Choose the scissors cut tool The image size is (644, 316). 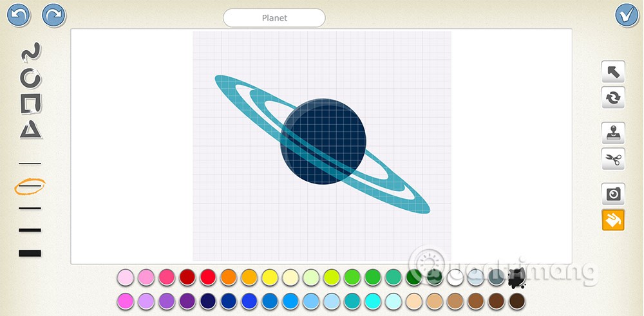click(613, 159)
